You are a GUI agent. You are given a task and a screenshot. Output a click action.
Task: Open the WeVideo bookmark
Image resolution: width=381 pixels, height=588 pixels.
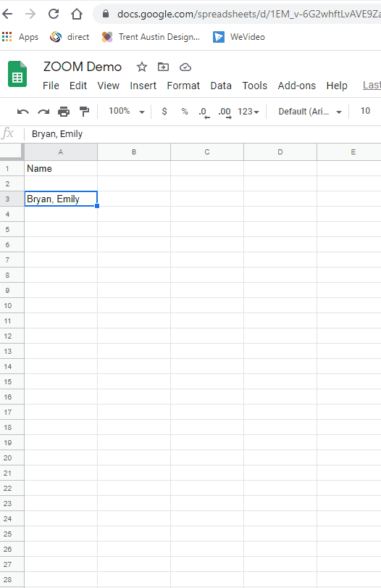[x=239, y=37]
